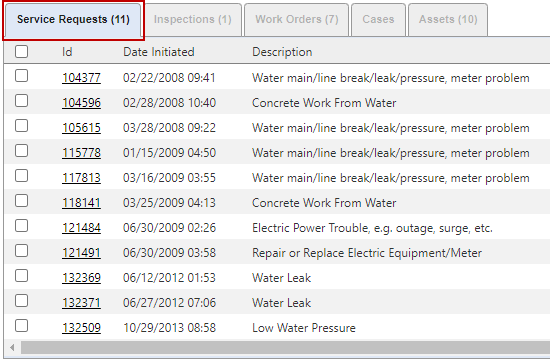Click the horizontal scrollbar left arrow
Viewport: 550px width, 361px height.
pos(13,348)
